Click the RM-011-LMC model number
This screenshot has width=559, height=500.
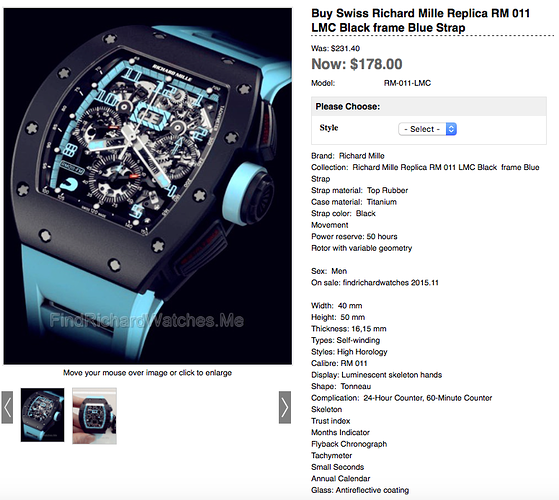pyautogui.click(x=407, y=83)
